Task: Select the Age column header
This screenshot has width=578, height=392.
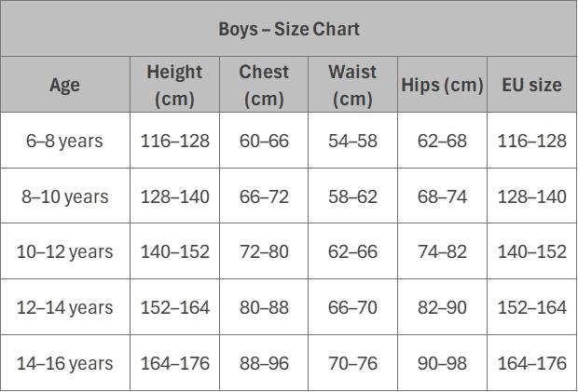Action: click(x=64, y=86)
